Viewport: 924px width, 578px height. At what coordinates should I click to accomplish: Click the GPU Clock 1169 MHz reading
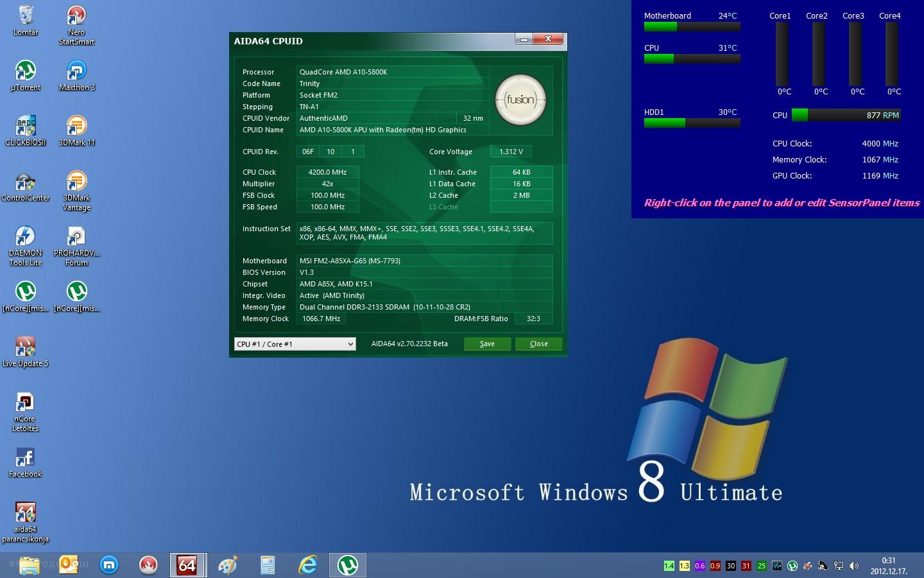click(x=880, y=175)
